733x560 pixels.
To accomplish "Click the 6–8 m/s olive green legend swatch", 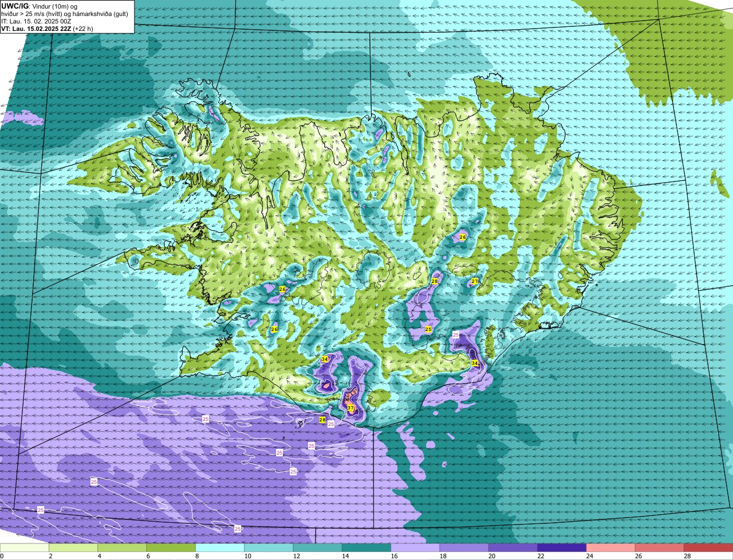I will click(x=171, y=547).
